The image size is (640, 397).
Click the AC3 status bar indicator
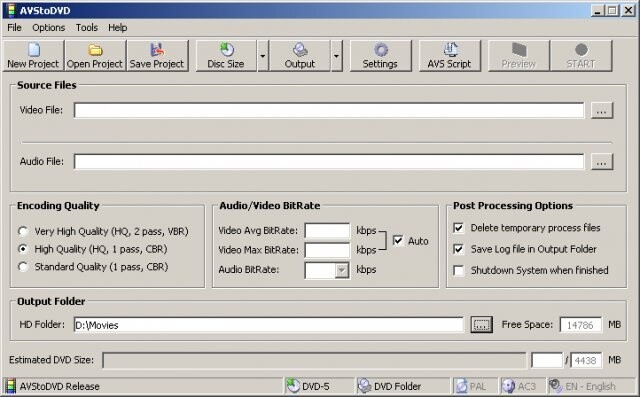pyautogui.click(x=523, y=386)
